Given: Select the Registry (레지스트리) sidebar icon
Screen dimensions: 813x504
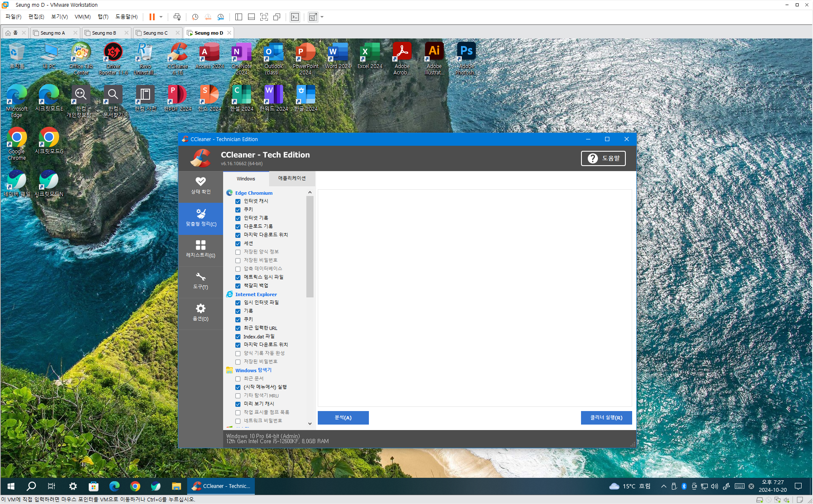Looking at the screenshot, I should point(200,249).
